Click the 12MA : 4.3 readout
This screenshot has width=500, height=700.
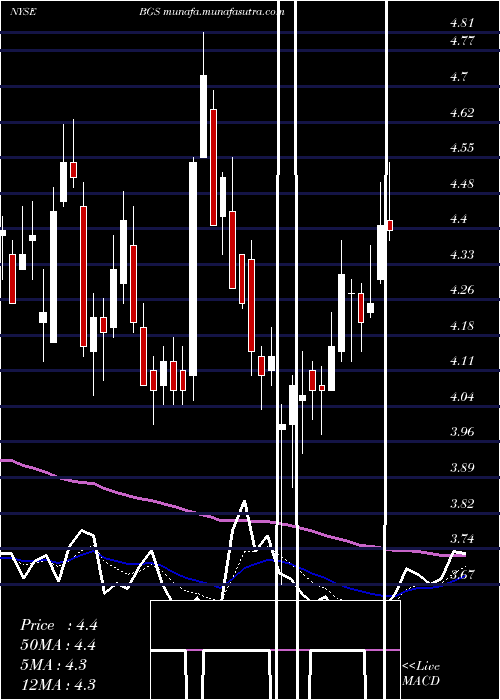(58, 685)
